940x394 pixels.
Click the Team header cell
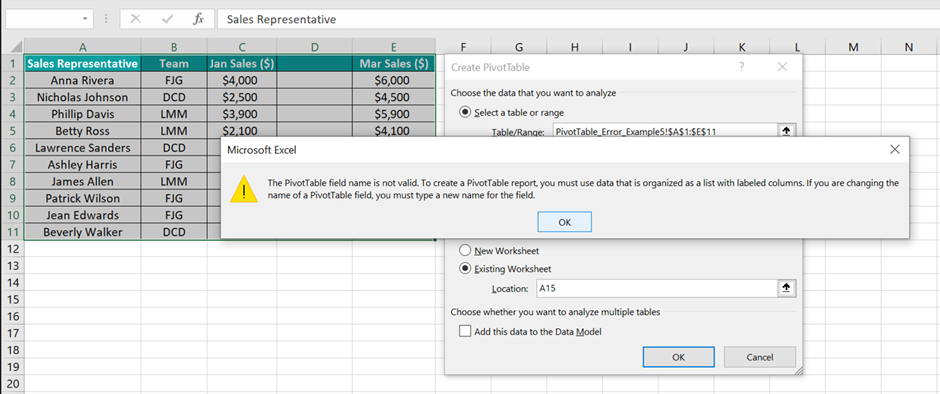coord(174,64)
